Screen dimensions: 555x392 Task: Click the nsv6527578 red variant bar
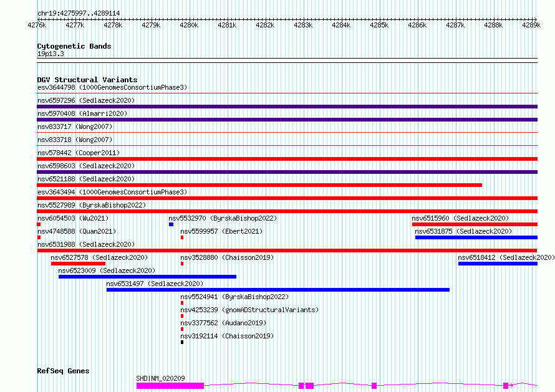(78, 264)
